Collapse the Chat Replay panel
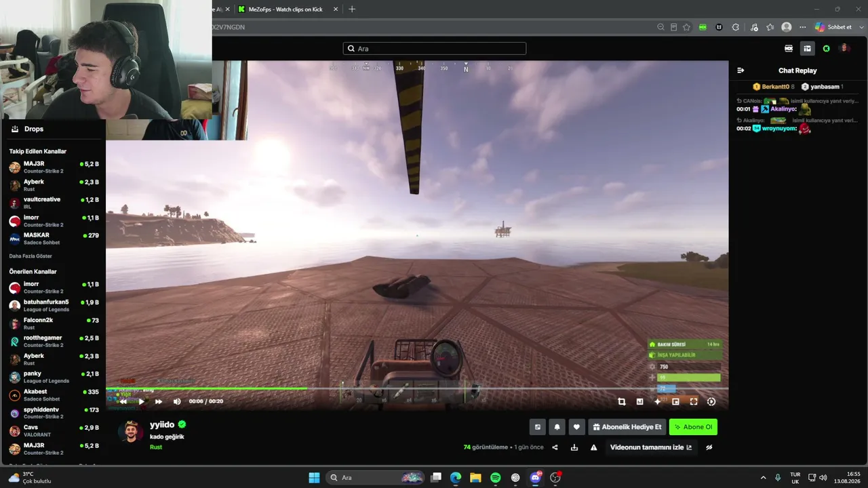Image resolution: width=868 pixels, height=488 pixels. [x=741, y=70]
